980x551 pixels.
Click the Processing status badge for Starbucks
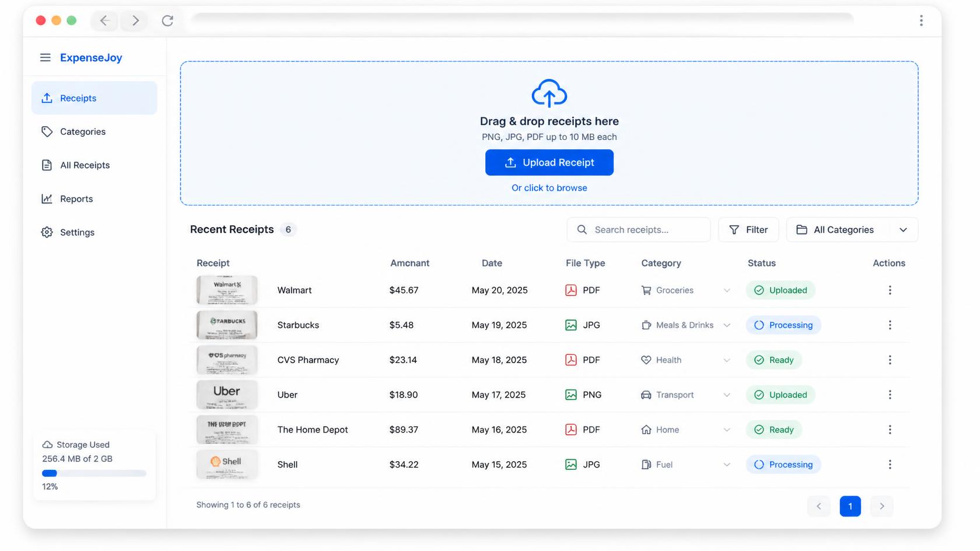click(x=783, y=325)
